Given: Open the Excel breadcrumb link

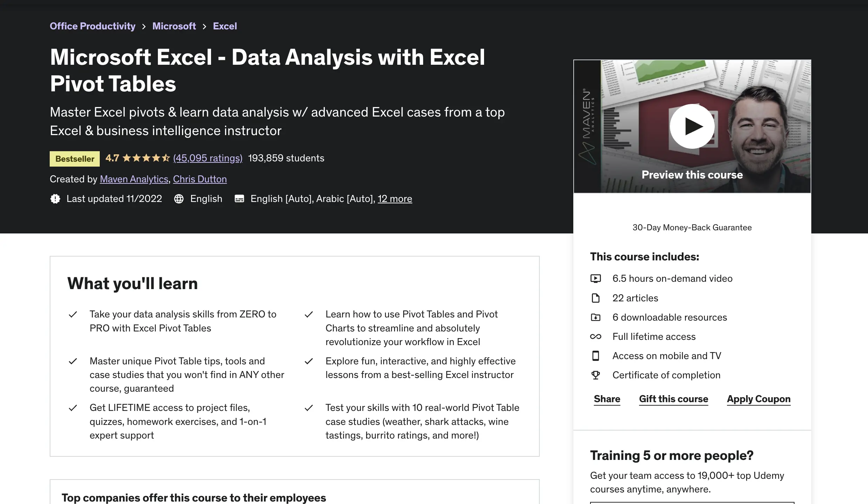Looking at the screenshot, I should click(x=225, y=26).
